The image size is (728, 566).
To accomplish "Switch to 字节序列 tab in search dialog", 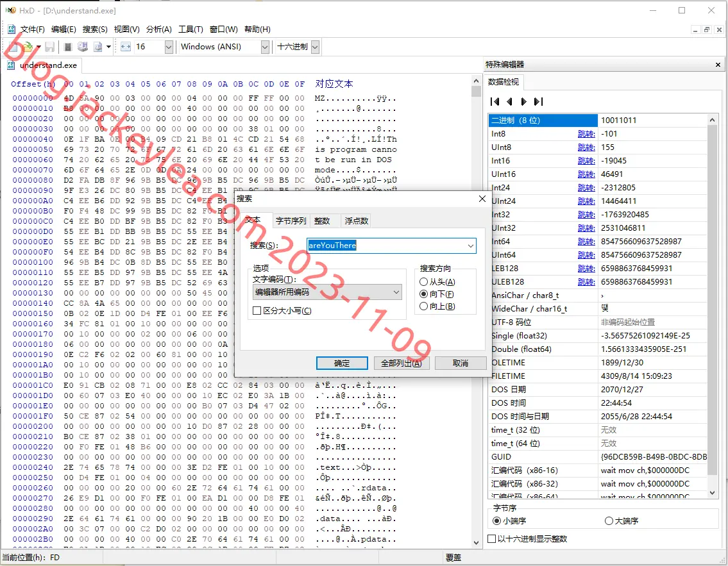I will pos(291,221).
